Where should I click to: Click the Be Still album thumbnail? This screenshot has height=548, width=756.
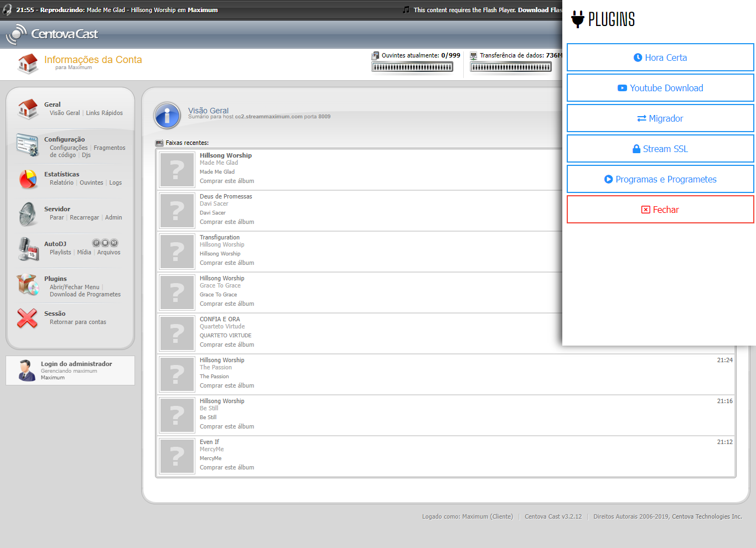pyautogui.click(x=177, y=415)
